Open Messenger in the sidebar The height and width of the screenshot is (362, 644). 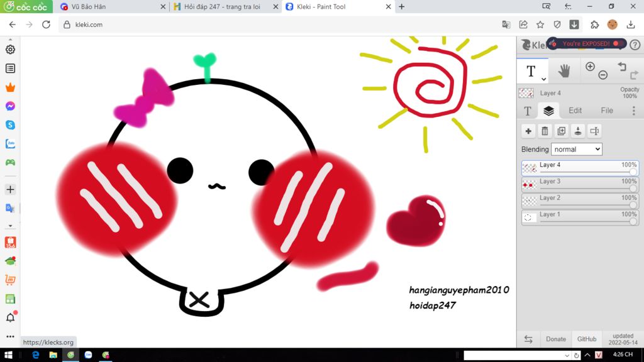pos(10,106)
